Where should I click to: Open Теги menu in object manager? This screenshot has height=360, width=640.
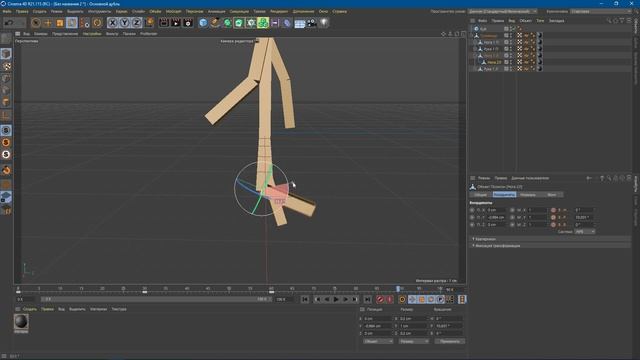540,20
